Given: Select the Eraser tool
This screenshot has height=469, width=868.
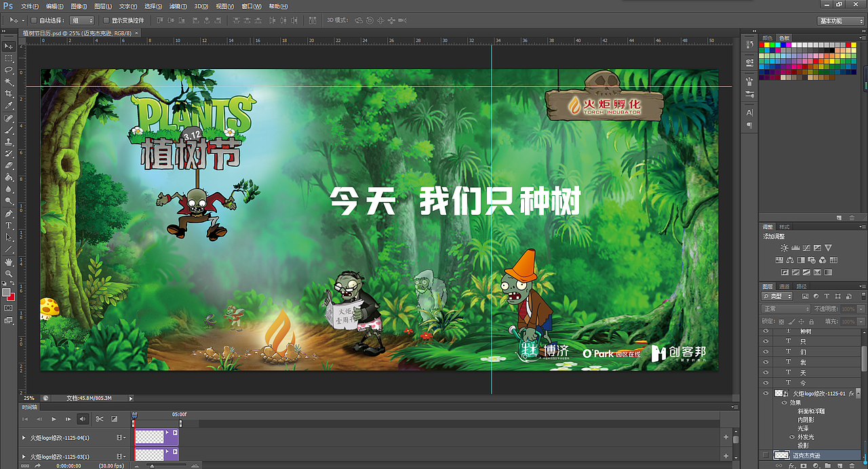Looking at the screenshot, I should 9,165.
